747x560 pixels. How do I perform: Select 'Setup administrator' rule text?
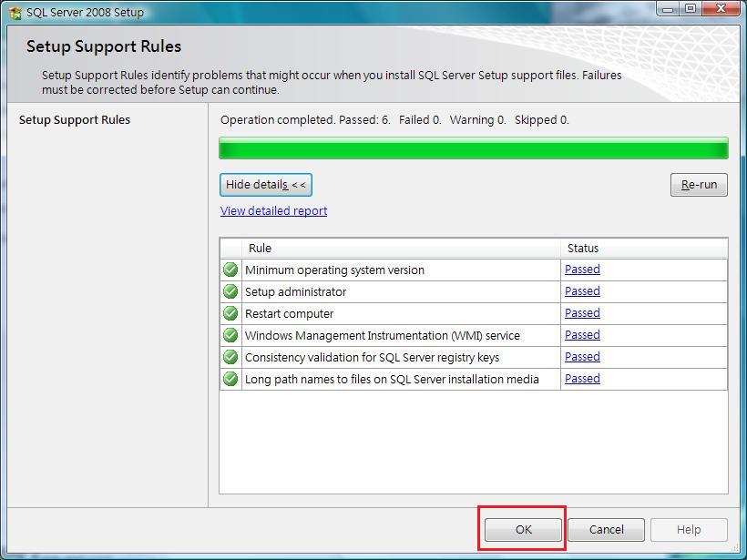click(x=295, y=292)
